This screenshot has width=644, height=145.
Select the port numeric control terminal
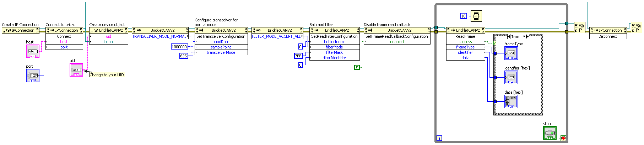click(33, 76)
